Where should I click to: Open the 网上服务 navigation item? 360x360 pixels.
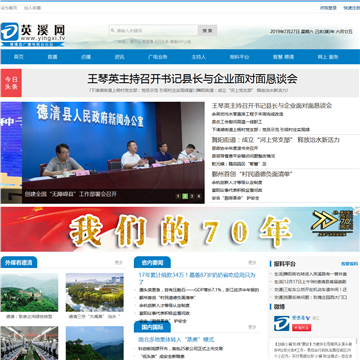pos(328,57)
